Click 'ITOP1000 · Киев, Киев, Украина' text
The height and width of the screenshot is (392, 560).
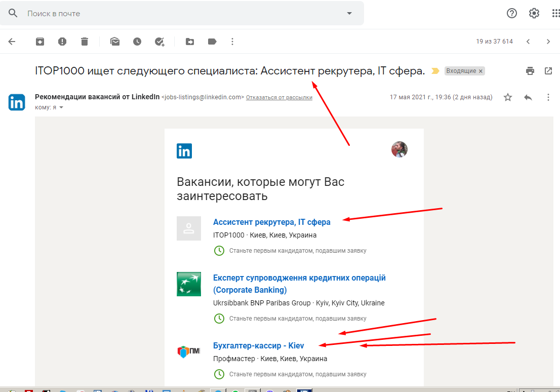pyautogui.click(x=265, y=235)
